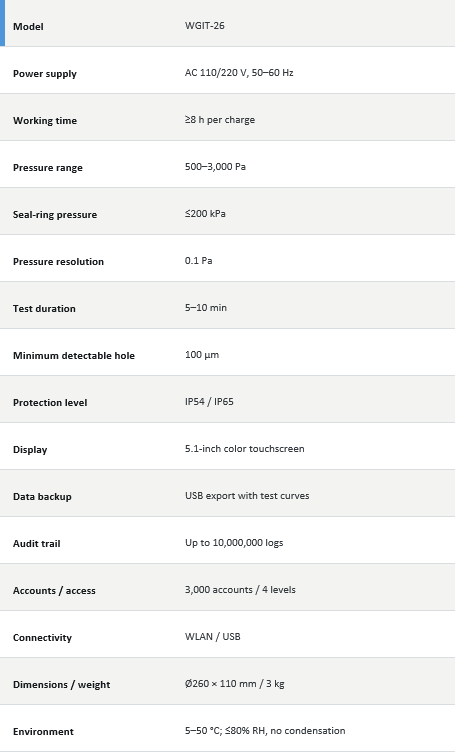The image size is (455, 753).
Task: Click the Power supply label
Action: point(45,73)
